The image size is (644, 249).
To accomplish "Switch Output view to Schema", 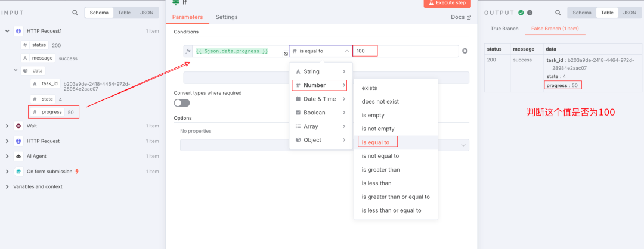I will coord(582,13).
